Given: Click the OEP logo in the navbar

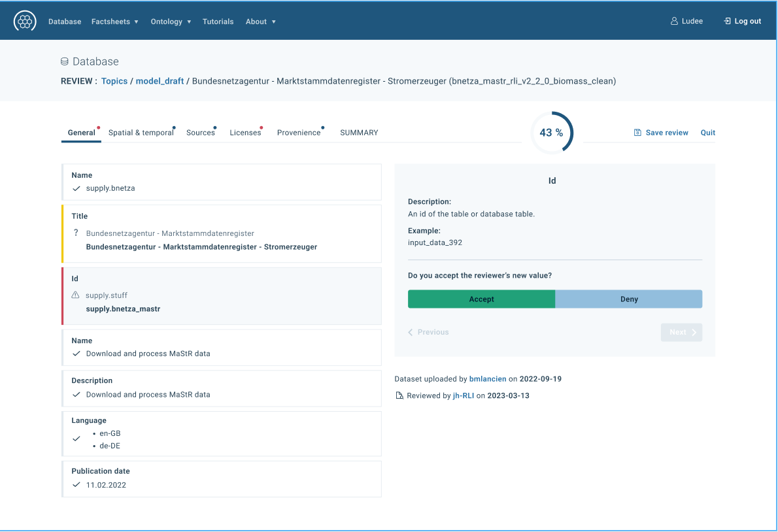Looking at the screenshot, I should (x=25, y=20).
